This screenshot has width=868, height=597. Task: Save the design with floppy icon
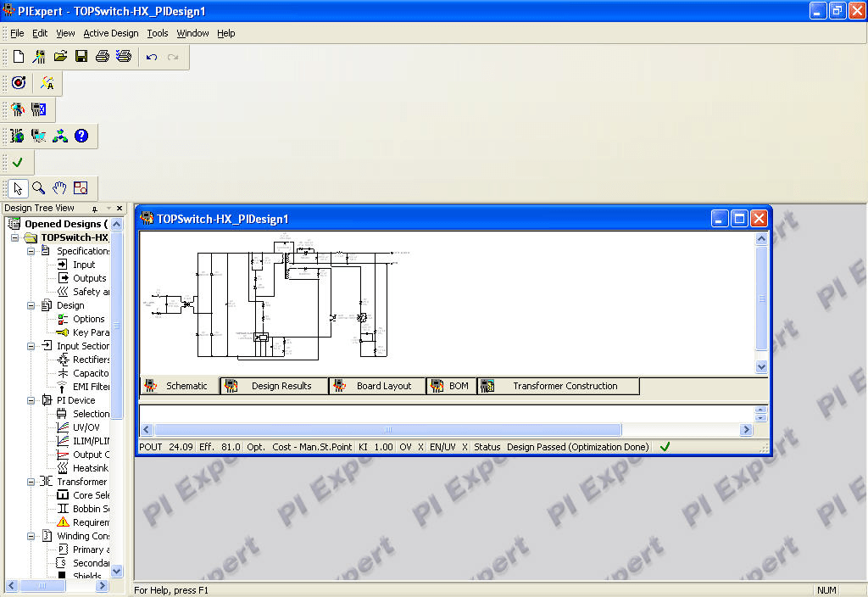coord(81,57)
